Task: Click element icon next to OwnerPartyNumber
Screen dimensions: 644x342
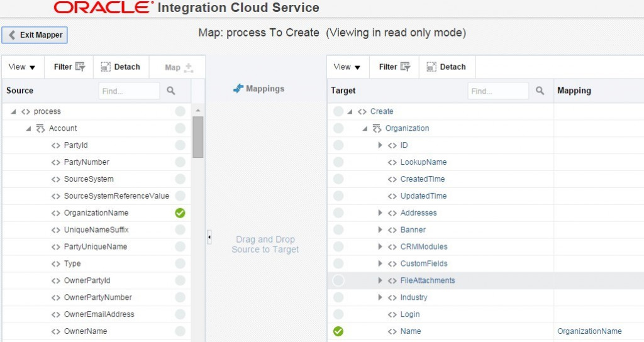Action: [56, 297]
